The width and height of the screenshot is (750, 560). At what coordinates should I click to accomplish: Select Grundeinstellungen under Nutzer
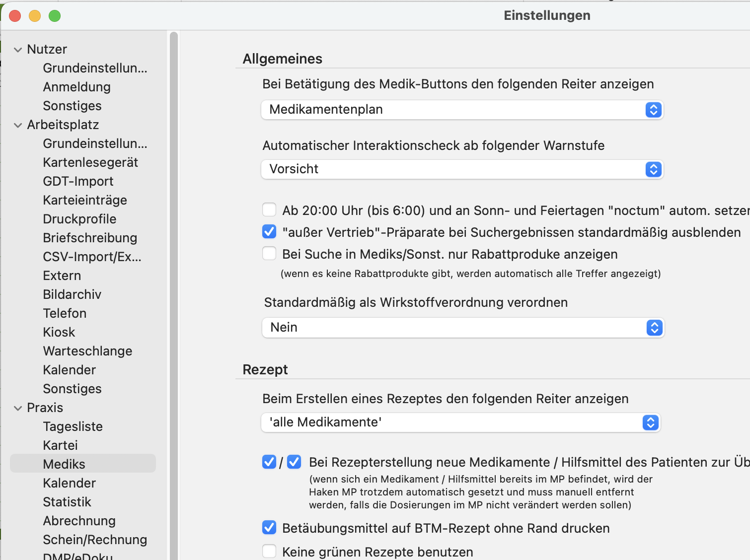(95, 68)
